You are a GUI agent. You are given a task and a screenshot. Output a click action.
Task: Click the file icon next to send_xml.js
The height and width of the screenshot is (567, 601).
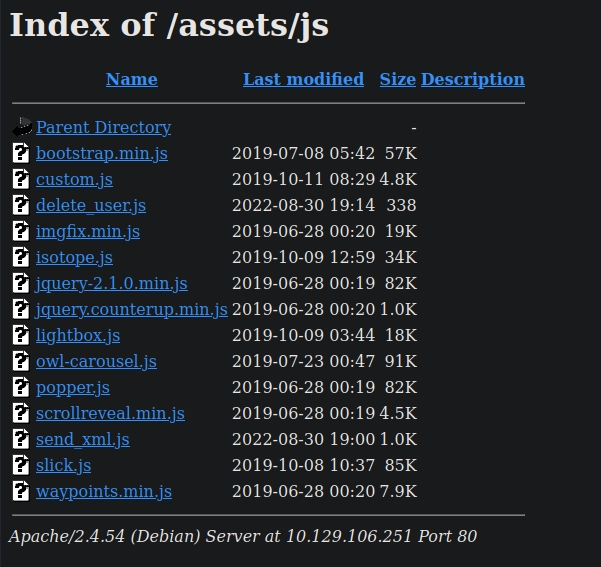tap(22, 439)
